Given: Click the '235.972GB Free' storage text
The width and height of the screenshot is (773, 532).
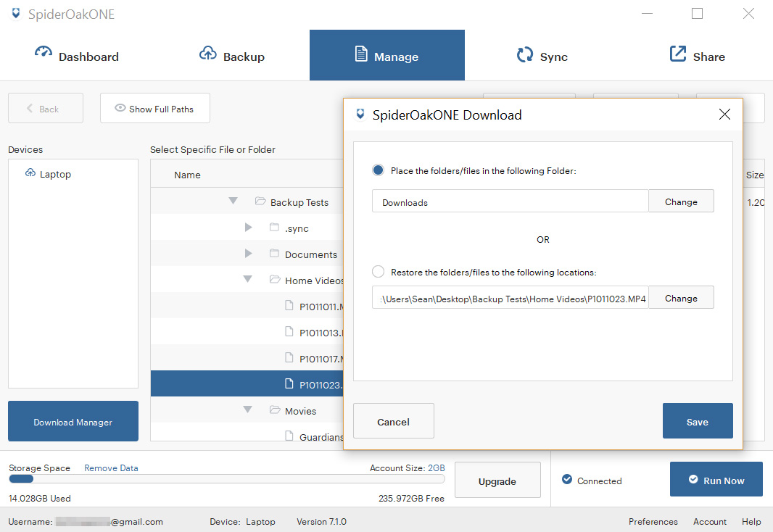Looking at the screenshot, I should [x=411, y=499].
